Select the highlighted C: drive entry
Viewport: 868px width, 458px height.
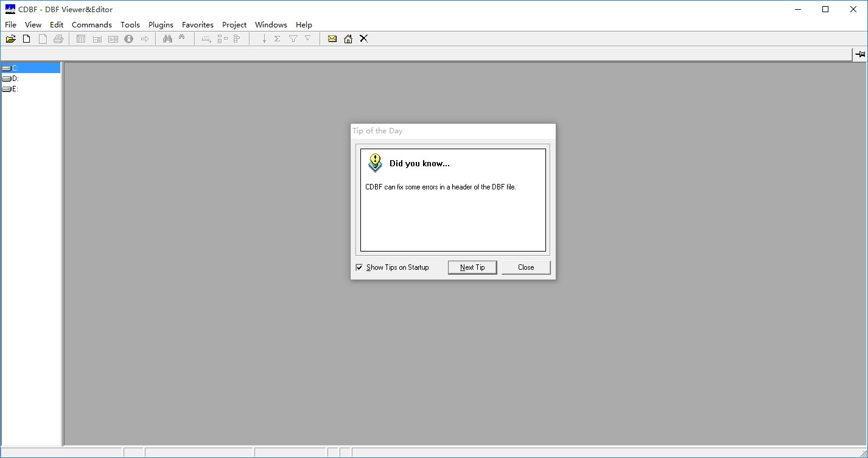click(15, 68)
